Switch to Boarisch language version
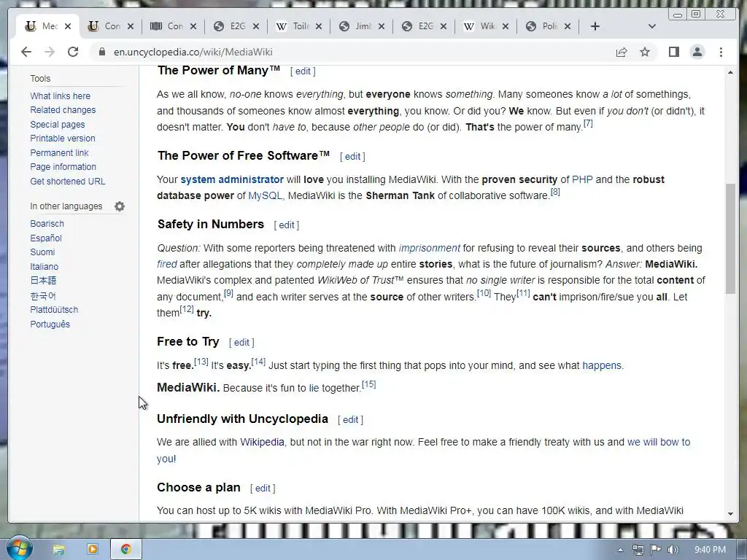The height and width of the screenshot is (560, 747). coord(47,224)
